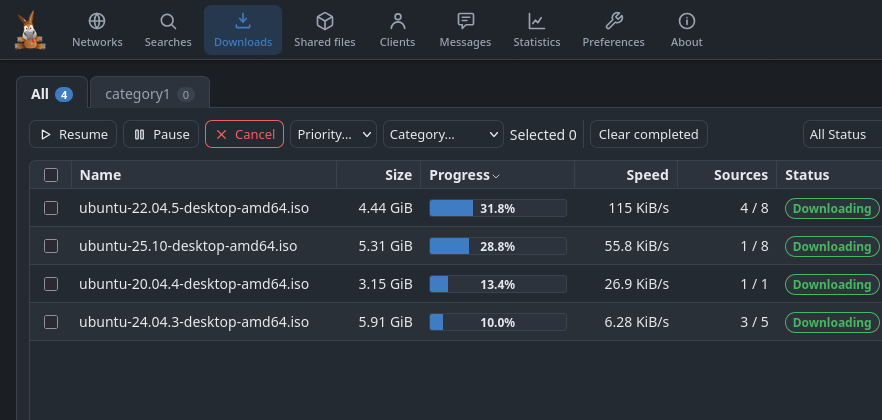Select ubuntu-25.10-desktop-amd64.iso file name
Screen dimensions: 882x420
[188, 246]
